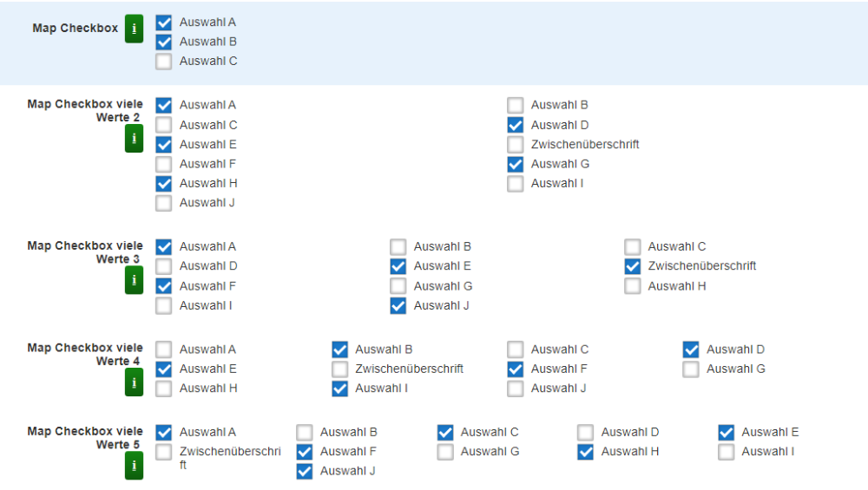Viewport: 868px width, 490px height.
Task: Check Auswahl C in Map Checkbox group
Action: (x=164, y=62)
